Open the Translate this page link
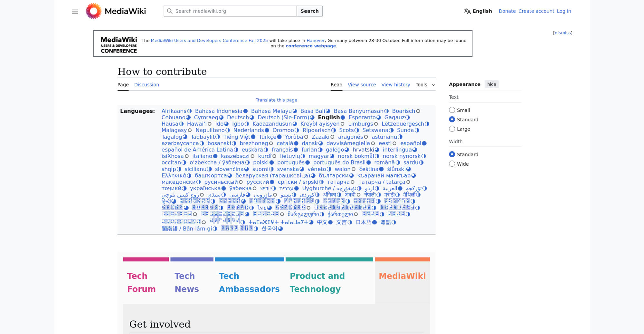The height and width of the screenshot is (334, 644). (276, 100)
